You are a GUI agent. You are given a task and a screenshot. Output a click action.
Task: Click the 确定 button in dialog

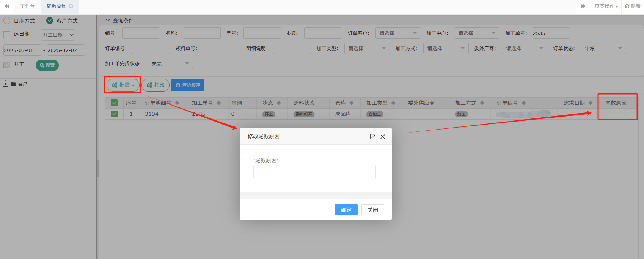(x=346, y=210)
